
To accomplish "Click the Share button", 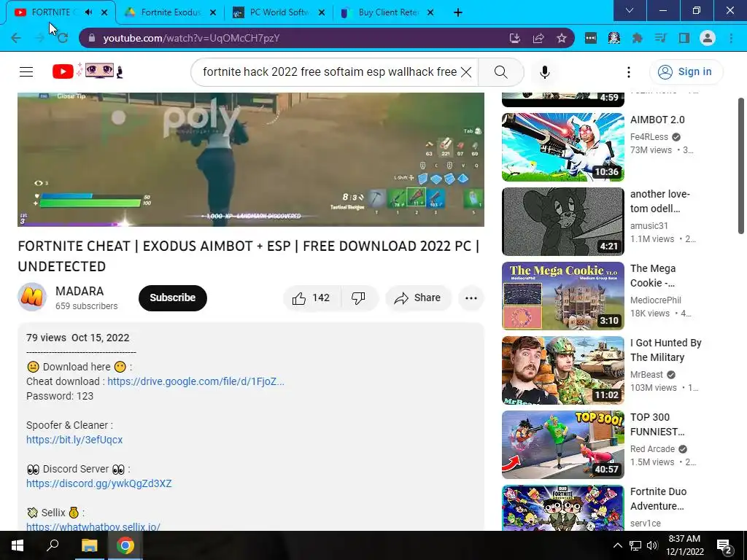I will (x=418, y=298).
